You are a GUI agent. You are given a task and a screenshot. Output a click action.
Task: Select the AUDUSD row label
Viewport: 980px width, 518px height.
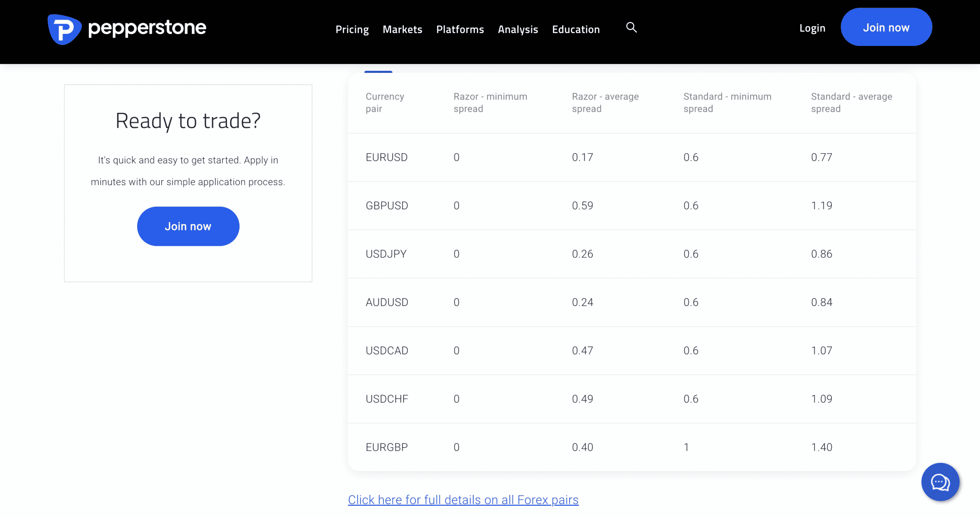(387, 302)
